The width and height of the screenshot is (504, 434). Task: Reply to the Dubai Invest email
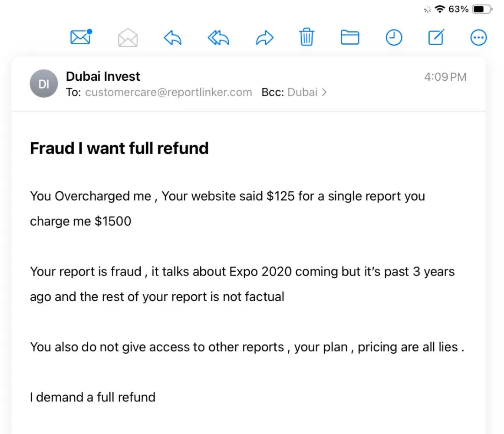coord(173,38)
